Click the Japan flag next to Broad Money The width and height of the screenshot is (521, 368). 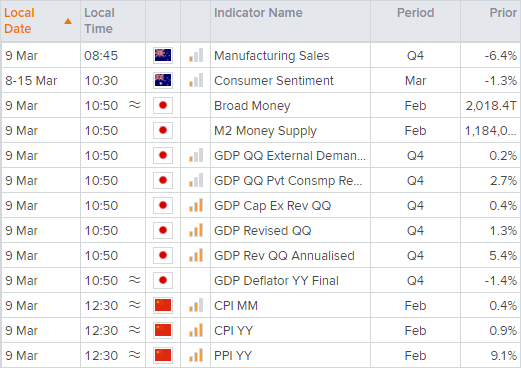tap(163, 105)
